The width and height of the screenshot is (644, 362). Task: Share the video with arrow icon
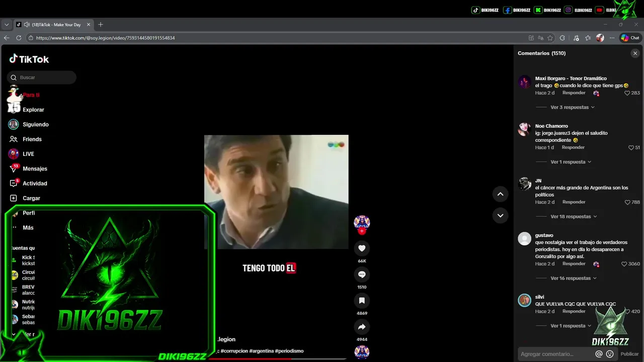click(x=362, y=326)
